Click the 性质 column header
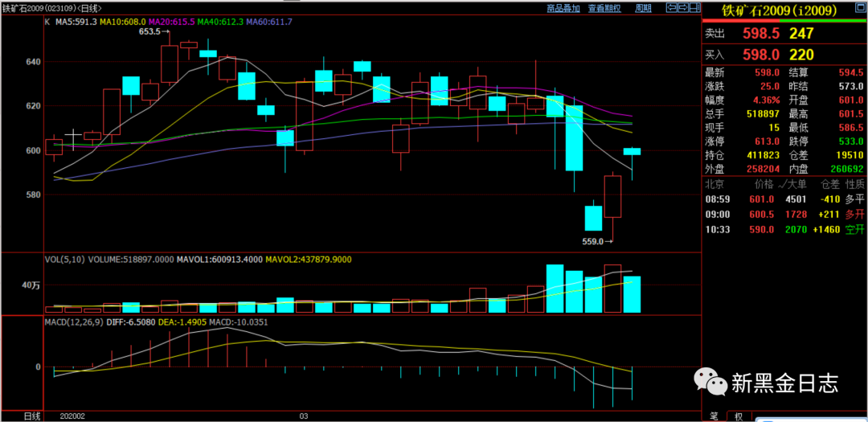The height and width of the screenshot is (422, 868). (x=854, y=184)
